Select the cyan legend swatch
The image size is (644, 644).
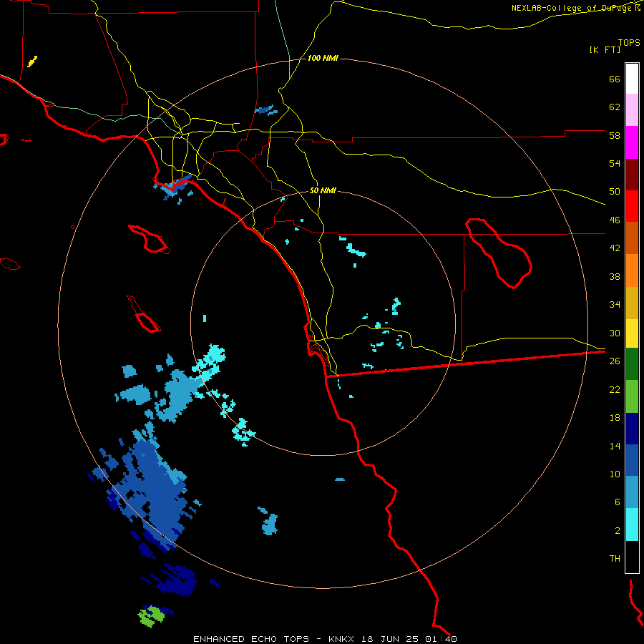coord(632,525)
